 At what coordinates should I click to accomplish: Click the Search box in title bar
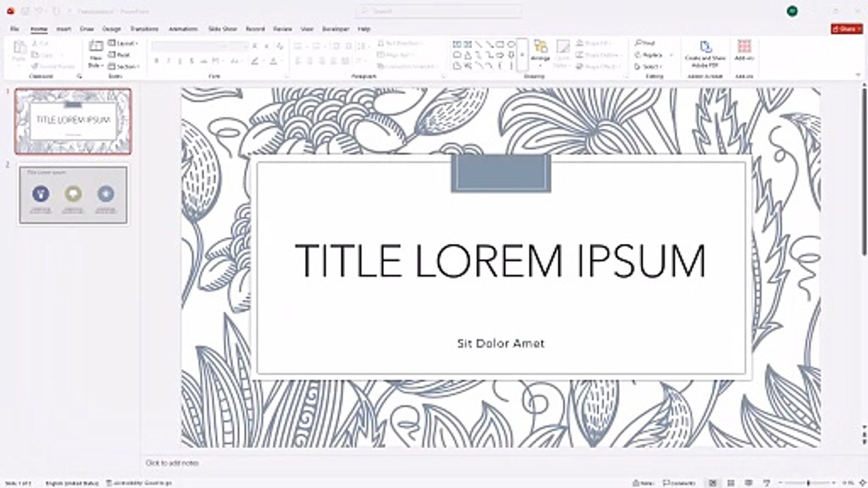tap(439, 11)
